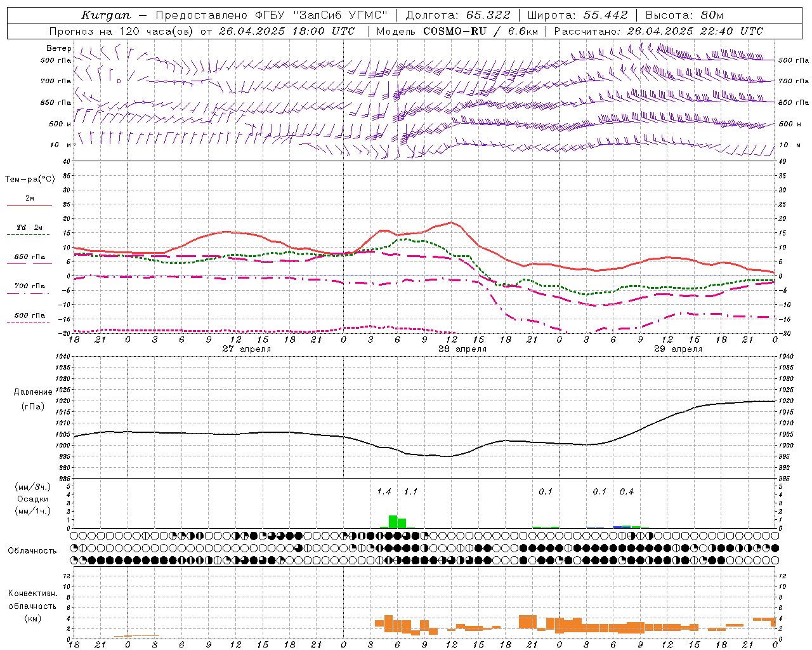Select the "Тем-ра(°C)" temperature label
This screenshot has width=812, height=650.
pos(30,180)
